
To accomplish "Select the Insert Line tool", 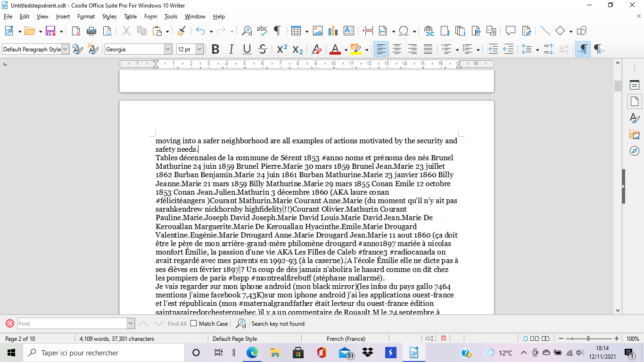I will coord(545,31).
